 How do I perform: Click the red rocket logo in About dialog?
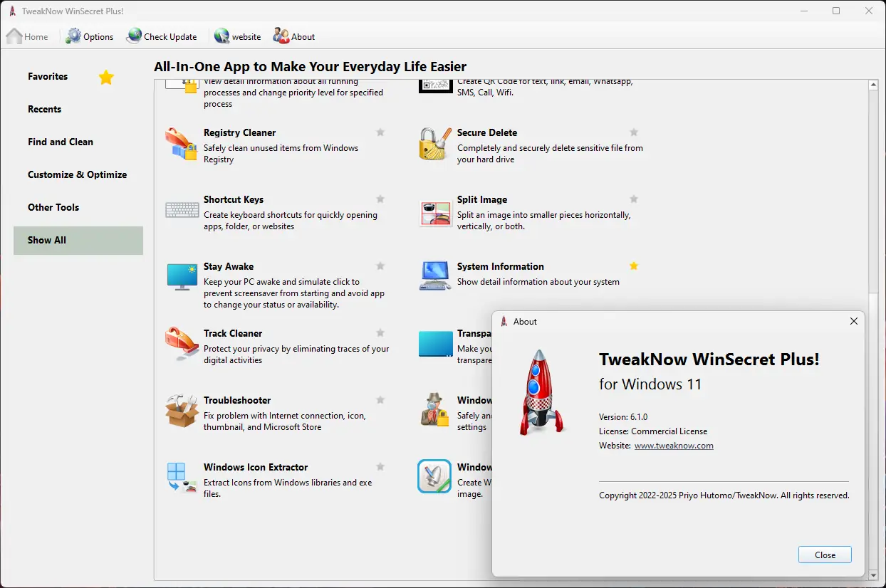pos(541,392)
